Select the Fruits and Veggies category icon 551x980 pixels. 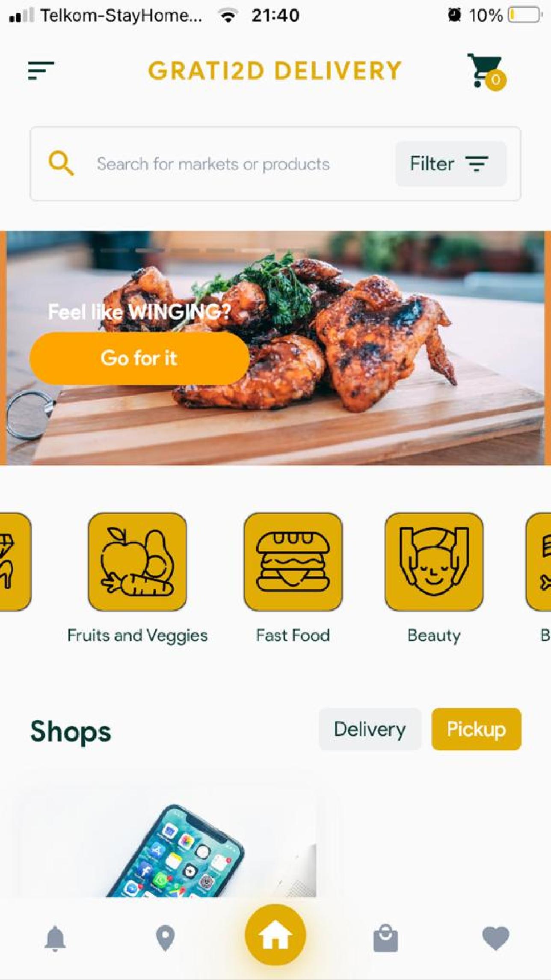pos(137,561)
